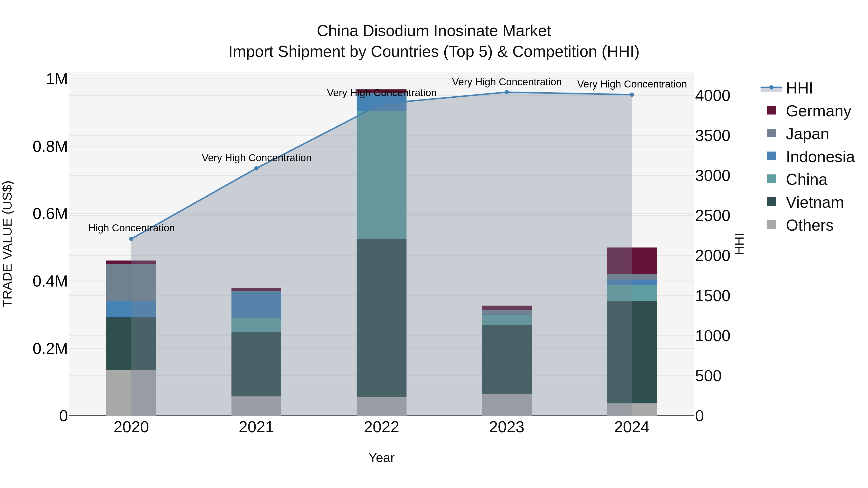Viewport: 868px width, 488px height.
Task: Click the Vietnam segment of the 2023 bar
Action: (506, 360)
